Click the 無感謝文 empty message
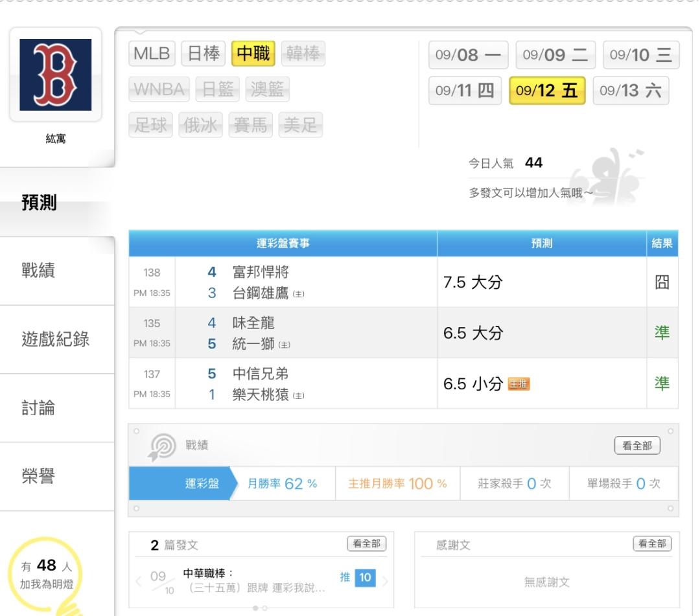The width and height of the screenshot is (700, 616). click(547, 582)
